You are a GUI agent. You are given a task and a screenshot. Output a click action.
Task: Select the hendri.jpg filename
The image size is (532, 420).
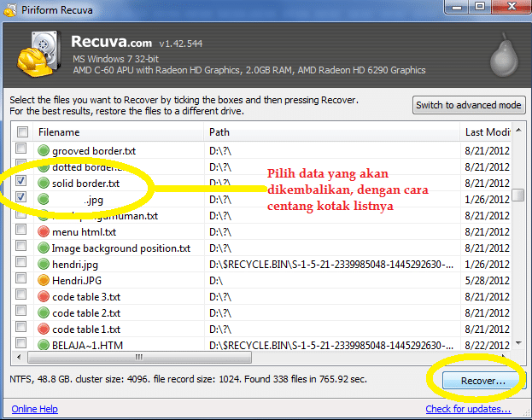click(x=75, y=265)
